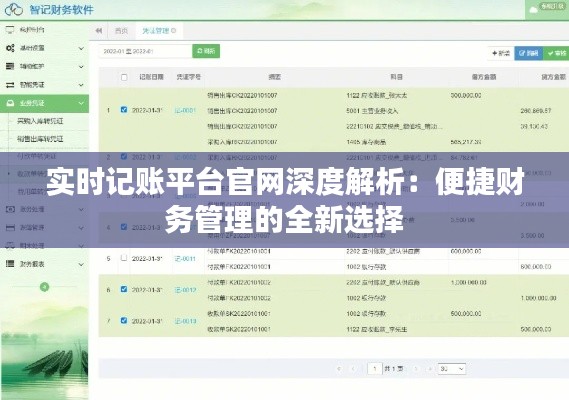The height and width of the screenshot is (400, 569).
Task: Click the account cell starting with 1405
Action: coord(366,142)
